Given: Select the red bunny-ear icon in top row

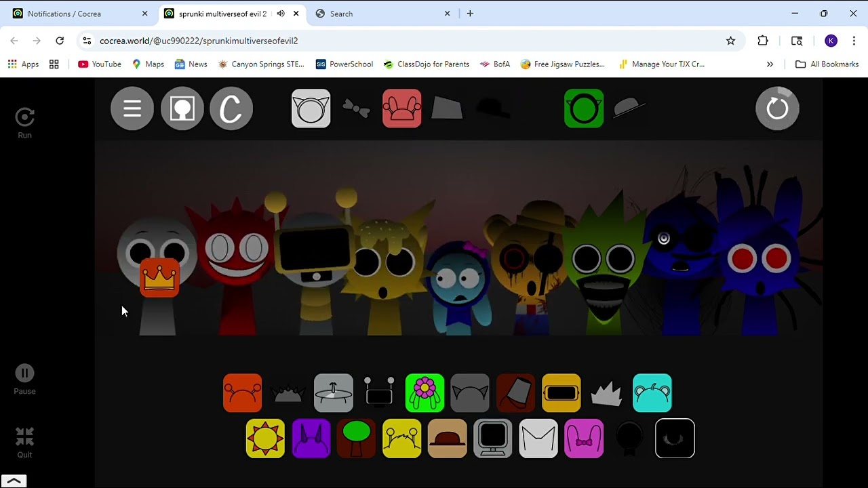Looking at the screenshot, I should coord(402,108).
